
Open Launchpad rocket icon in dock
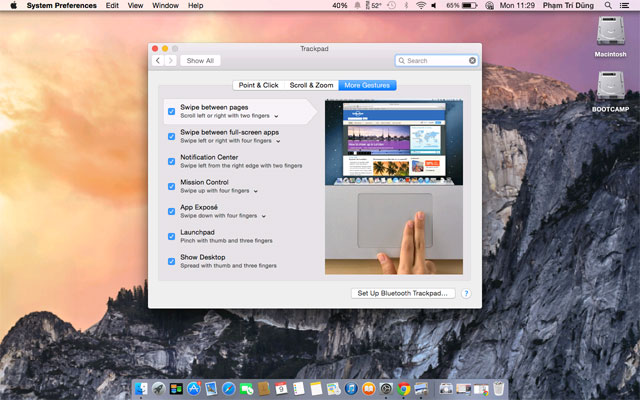pos(159,389)
